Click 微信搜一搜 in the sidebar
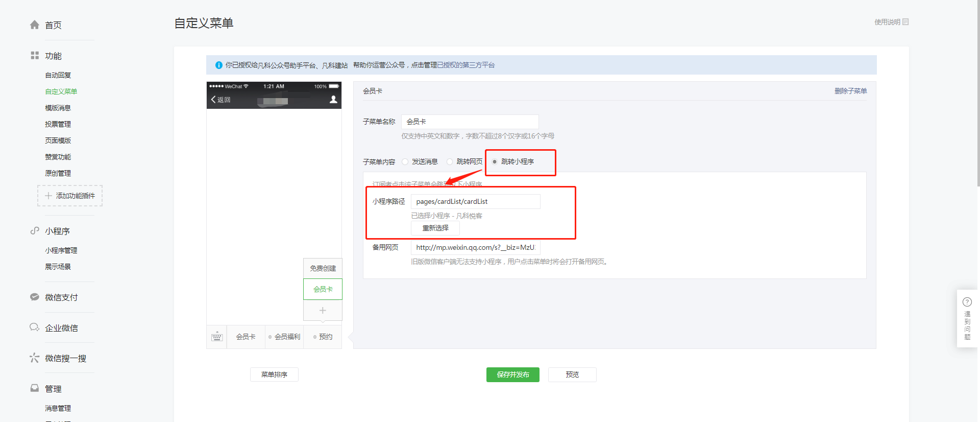The width and height of the screenshot is (980, 422). point(65,358)
